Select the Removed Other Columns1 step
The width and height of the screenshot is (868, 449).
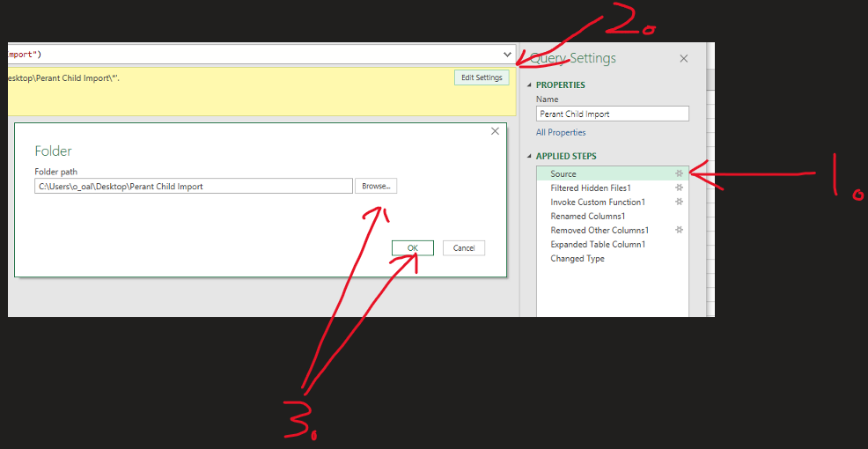pyautogui.click(x=612, y=231)
